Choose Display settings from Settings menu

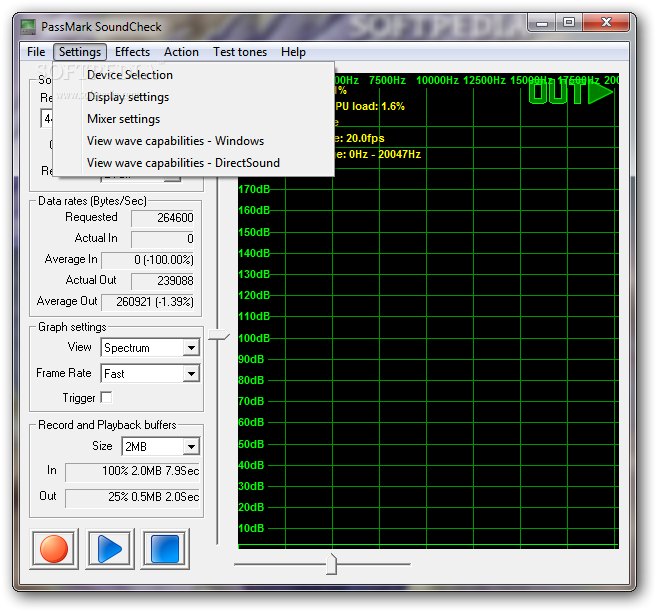194,97
